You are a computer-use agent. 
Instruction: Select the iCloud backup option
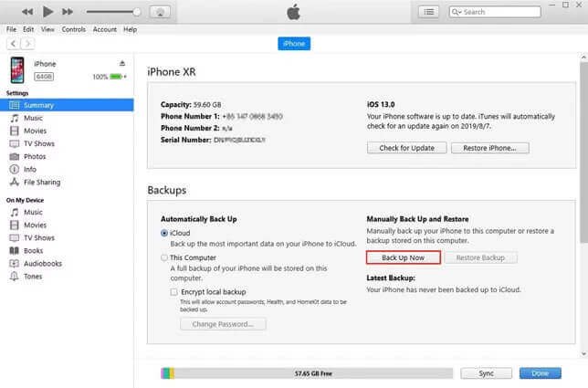point(164,234)
